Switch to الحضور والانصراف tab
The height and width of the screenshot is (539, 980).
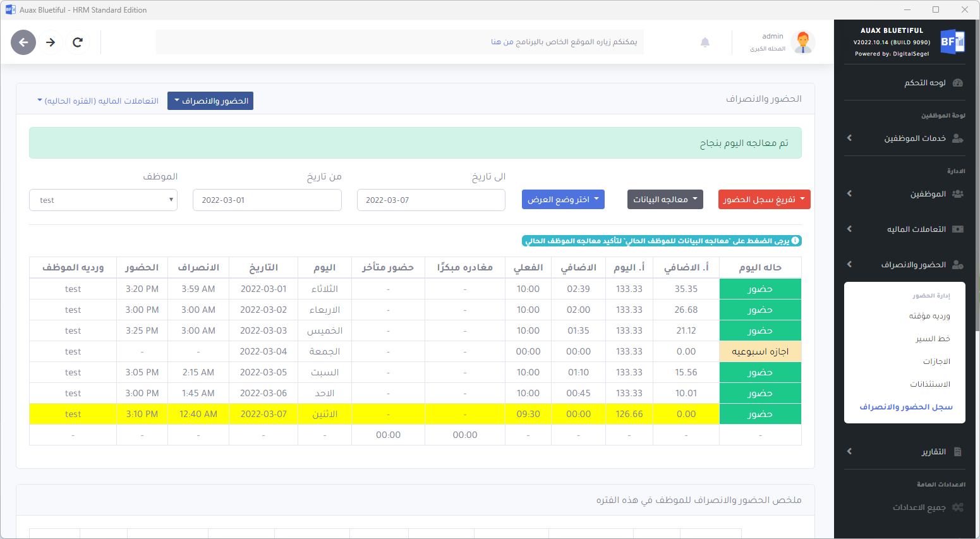(210, 100)
